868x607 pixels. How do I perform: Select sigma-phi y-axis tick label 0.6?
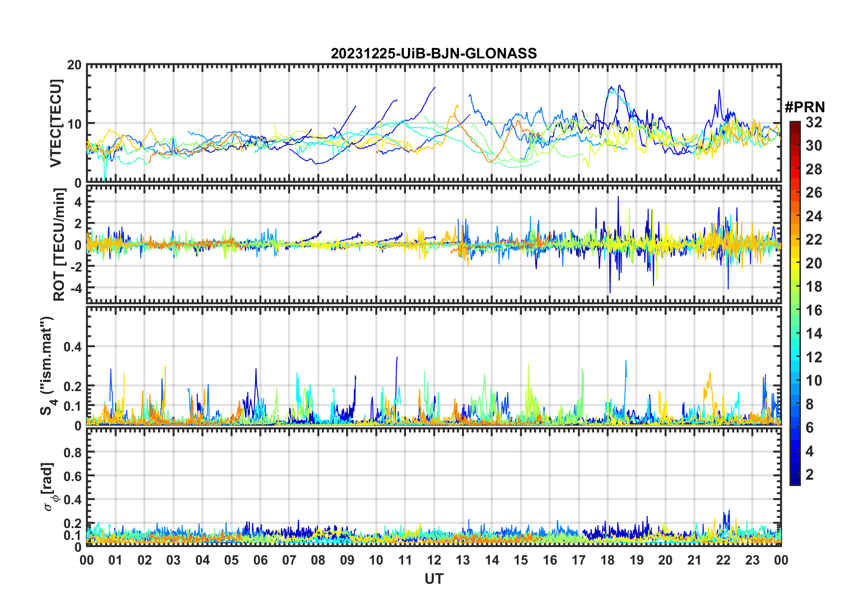tap(73, 476)
